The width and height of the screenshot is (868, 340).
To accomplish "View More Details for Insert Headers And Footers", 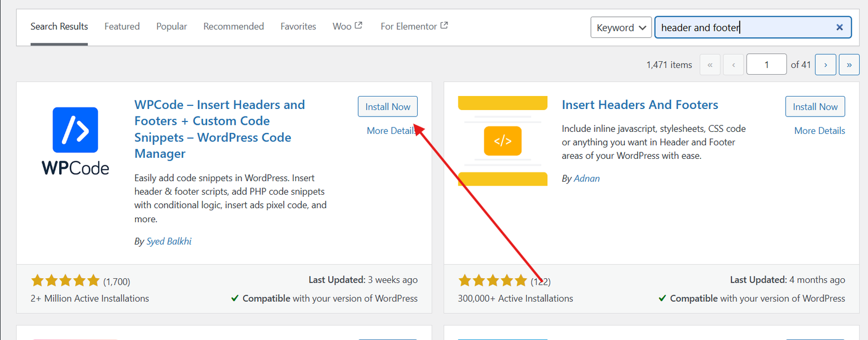I will point(820,131).
